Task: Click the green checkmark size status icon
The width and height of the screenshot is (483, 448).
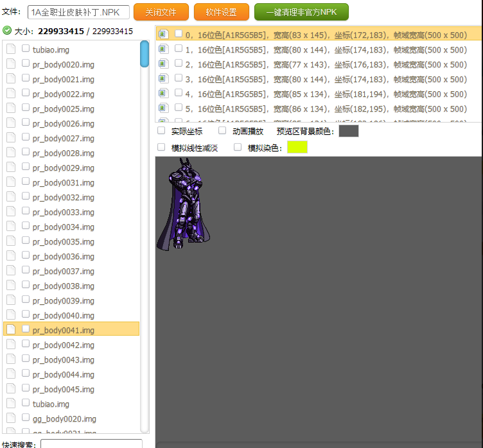Action: tap(7, 30)
